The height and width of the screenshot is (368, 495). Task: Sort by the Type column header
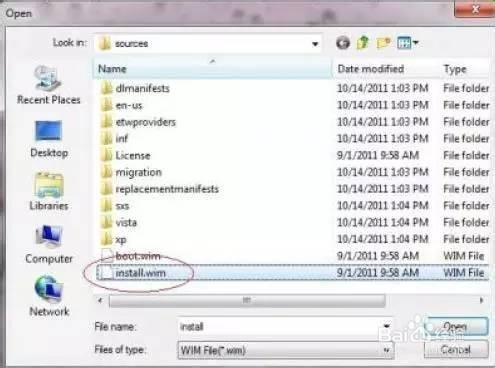[464, 69]
